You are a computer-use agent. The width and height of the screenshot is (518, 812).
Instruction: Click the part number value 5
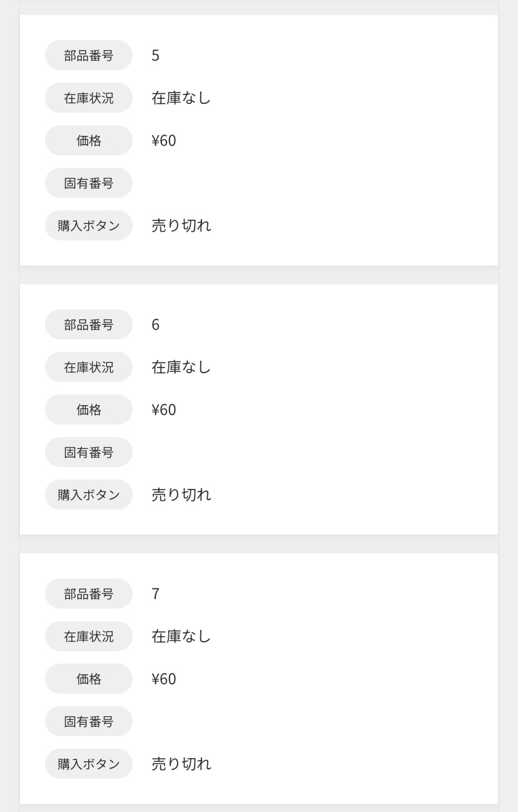pos(156,56)
